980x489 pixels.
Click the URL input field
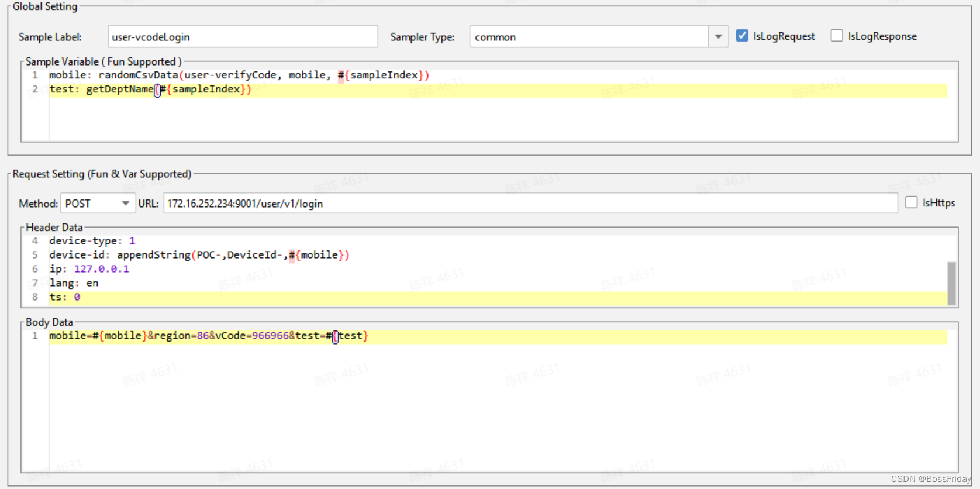[x=530, y=204]
